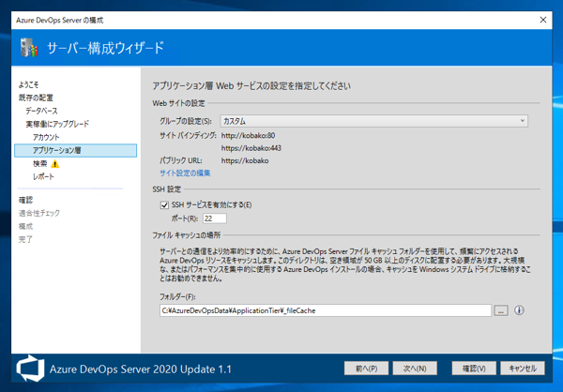Click サイト設定の編集 link
The image size is (563, 392).
coord(185,173)
